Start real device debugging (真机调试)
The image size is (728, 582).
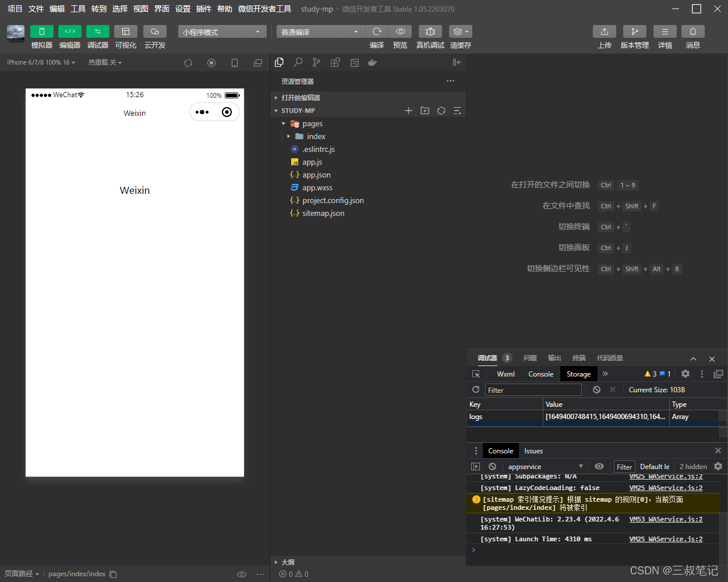(430, 31)
